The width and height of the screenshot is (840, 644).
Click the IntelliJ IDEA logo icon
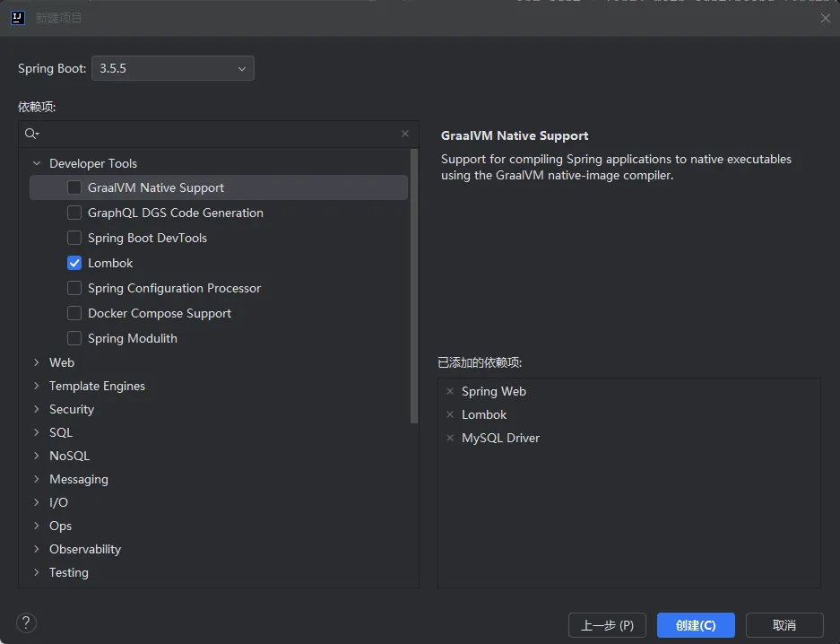click(18, 18)
